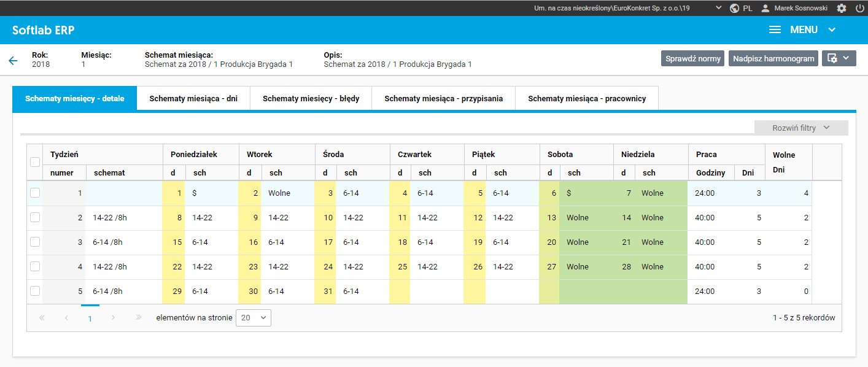
Task: Open the settings gear icon
Action: pyautogui.click(x=842, y=8)
